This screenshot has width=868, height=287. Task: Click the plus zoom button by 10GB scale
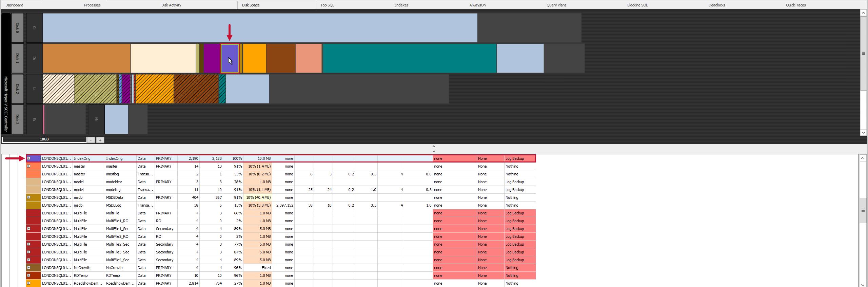tap(100, 140)
